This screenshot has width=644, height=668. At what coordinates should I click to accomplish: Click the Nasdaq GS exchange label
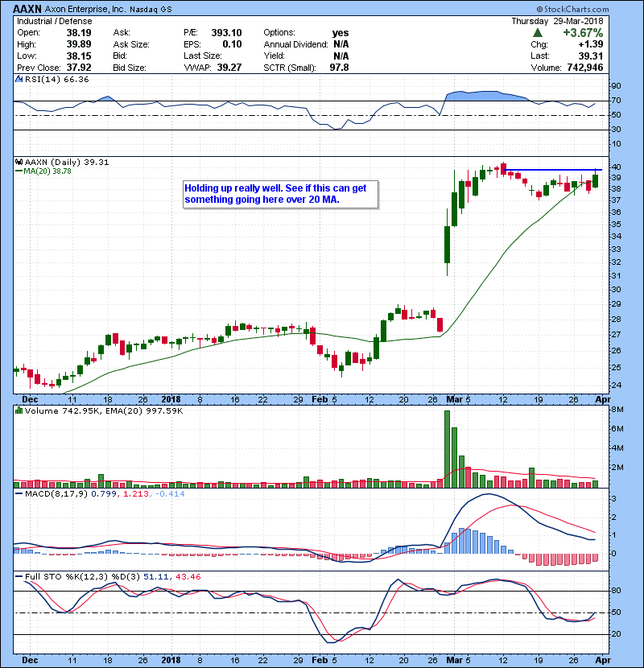tap(151, 10)
